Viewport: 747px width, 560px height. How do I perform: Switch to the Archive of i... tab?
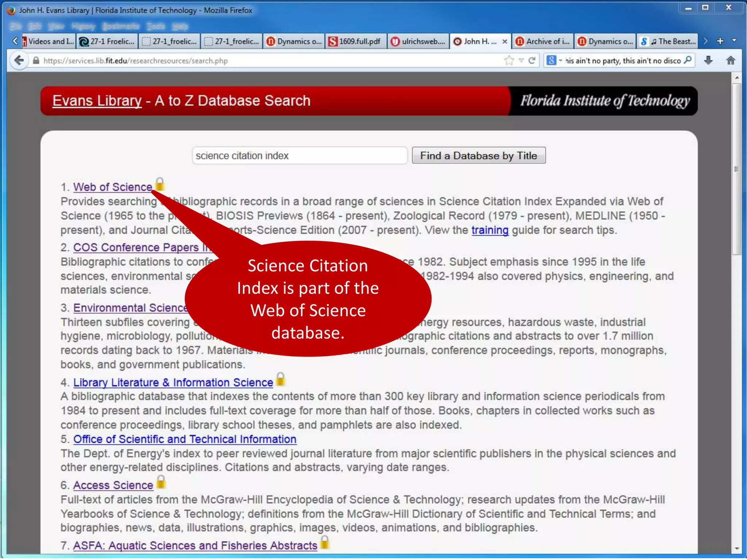click(543, 42)
